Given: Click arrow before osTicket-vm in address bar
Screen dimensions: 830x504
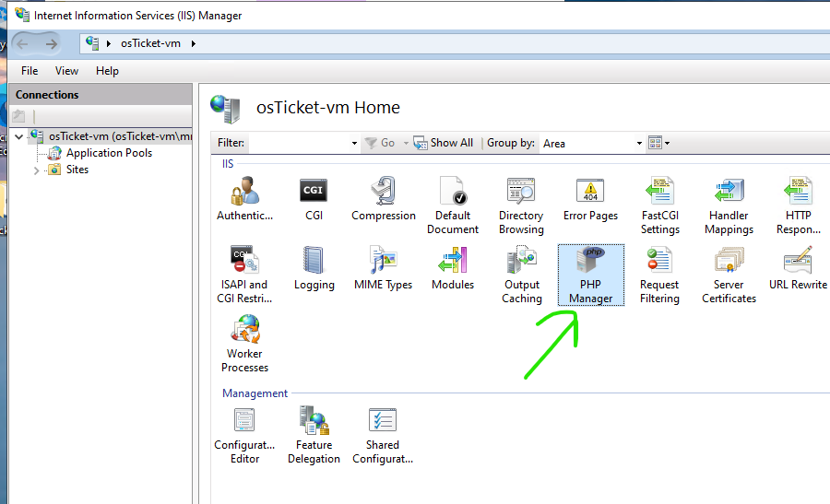Looking at the screenshot, I should (109, 43).
